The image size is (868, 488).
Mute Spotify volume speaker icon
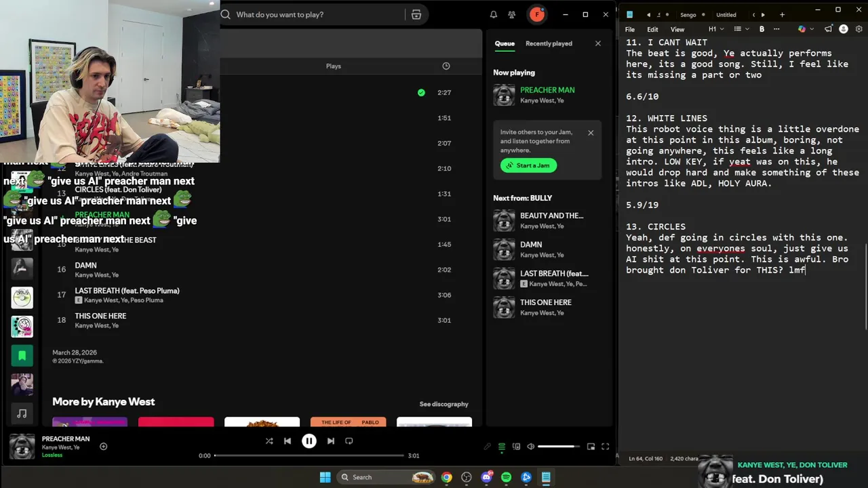tap(530, 447)
